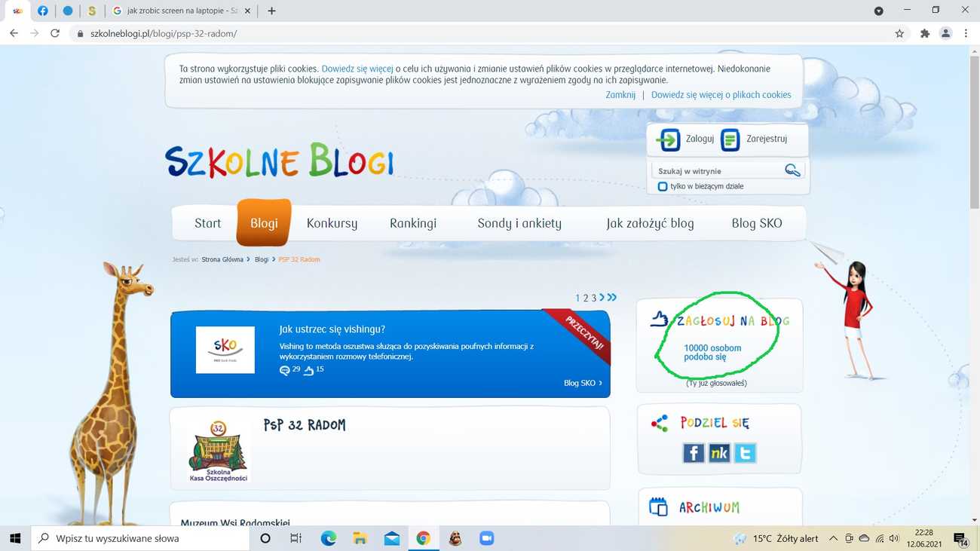Viewport: 980px width, 551px height.
Task: Select the Blogi menu item
Action: click(x=264, y=223)
